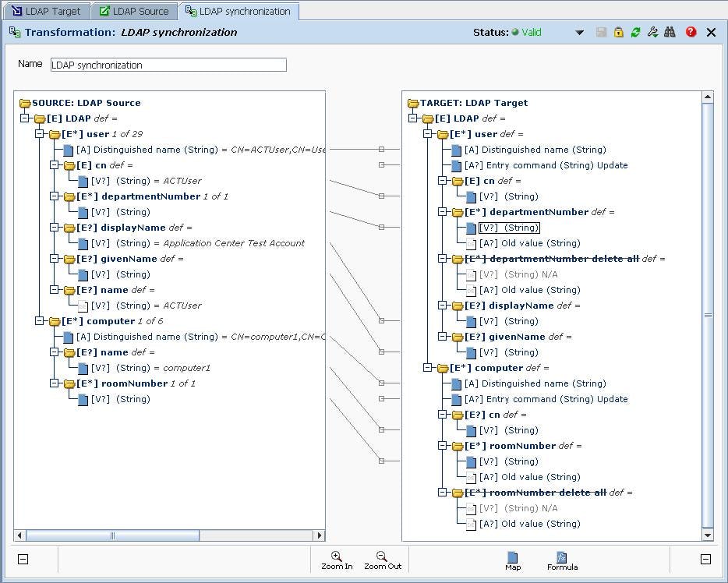Viewport: 728px width, 583px height.
Task: Click into the Name input field
Action: click(168, 65)
